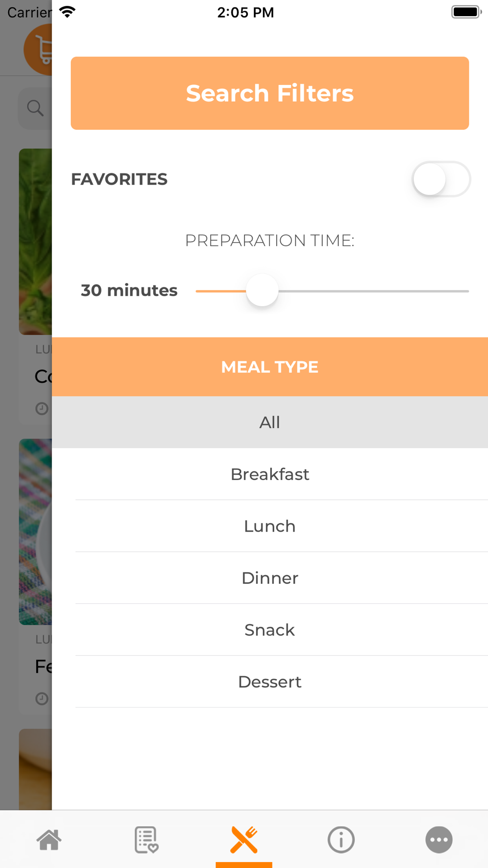Screen dimensions: 488x868
Task: Open the favorites list tab icon
Action: click(x=146, y=840)
